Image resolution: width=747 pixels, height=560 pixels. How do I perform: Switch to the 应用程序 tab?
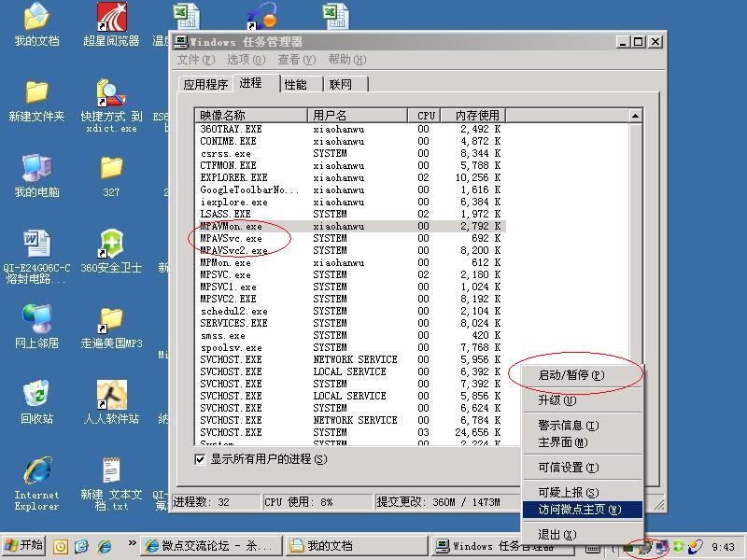[x=205, y=84]
